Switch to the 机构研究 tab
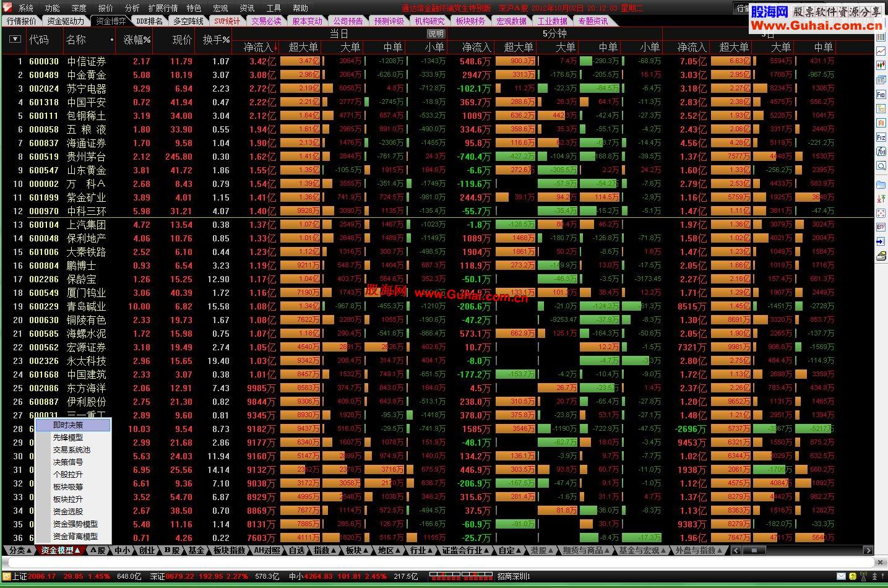This screenshot has width=888, height=588. tap(429, 21)
